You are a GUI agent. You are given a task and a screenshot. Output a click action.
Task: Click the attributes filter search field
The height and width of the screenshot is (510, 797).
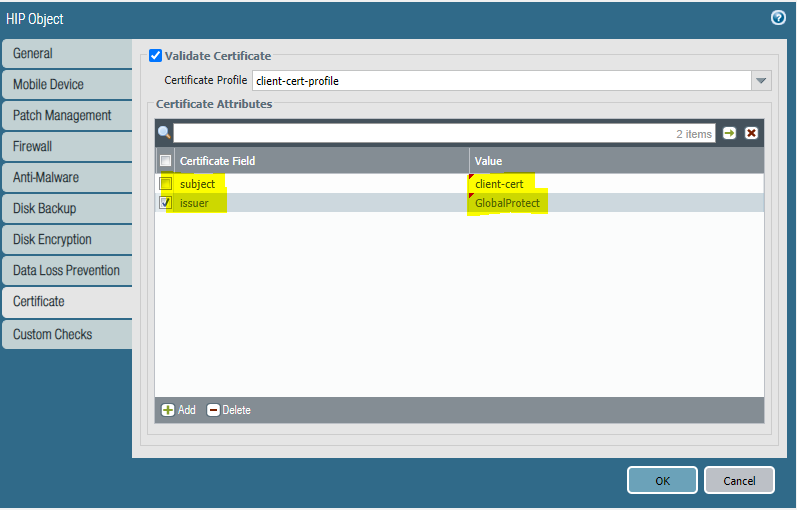coord(444,133)
